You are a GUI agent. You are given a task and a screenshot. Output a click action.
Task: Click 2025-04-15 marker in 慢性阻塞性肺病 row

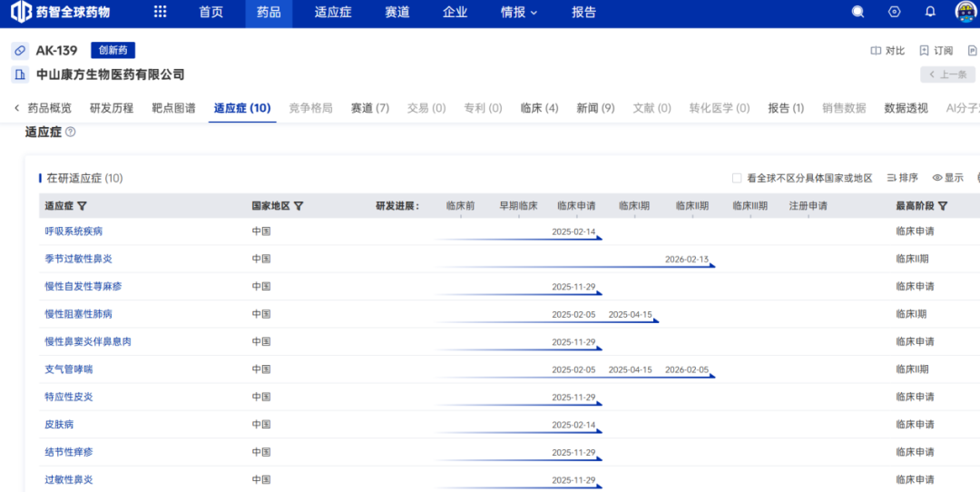coord(630,314)
